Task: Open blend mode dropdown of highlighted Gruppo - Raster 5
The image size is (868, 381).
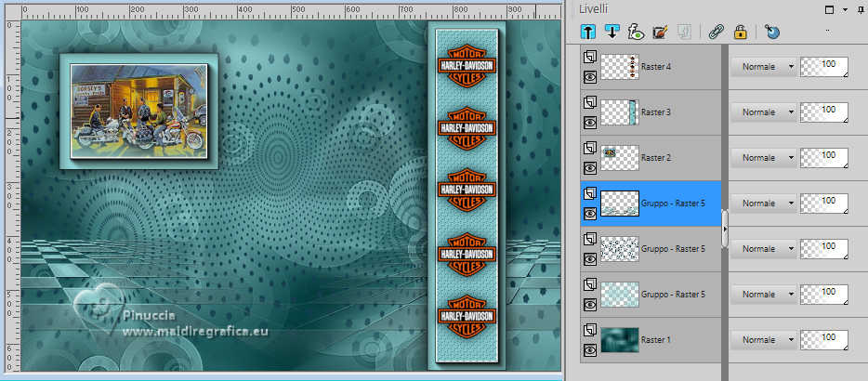Action: [x=763, y=204]
